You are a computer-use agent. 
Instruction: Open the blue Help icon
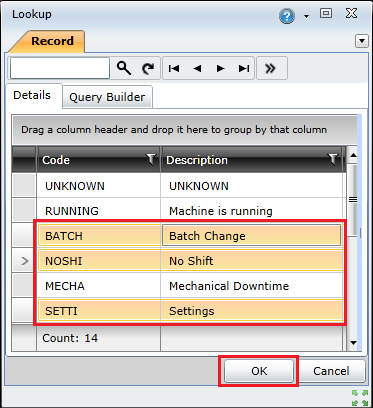pos(287,16)
